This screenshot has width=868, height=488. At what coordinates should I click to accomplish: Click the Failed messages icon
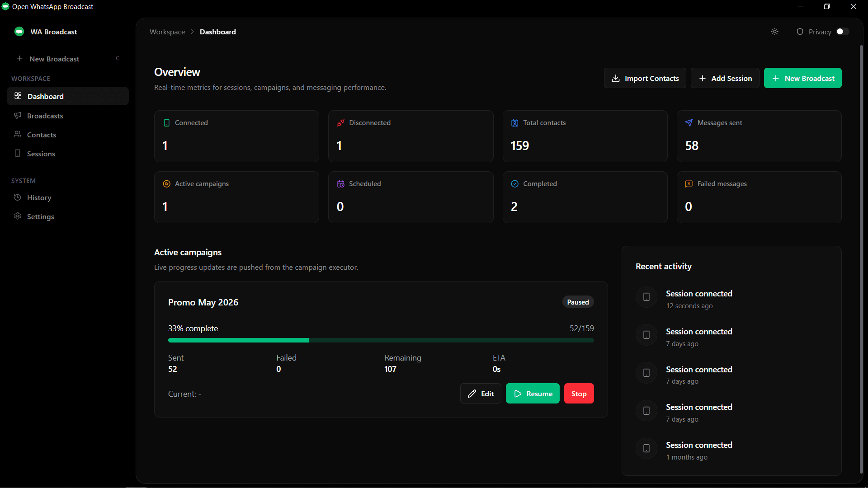click(689, 184)
